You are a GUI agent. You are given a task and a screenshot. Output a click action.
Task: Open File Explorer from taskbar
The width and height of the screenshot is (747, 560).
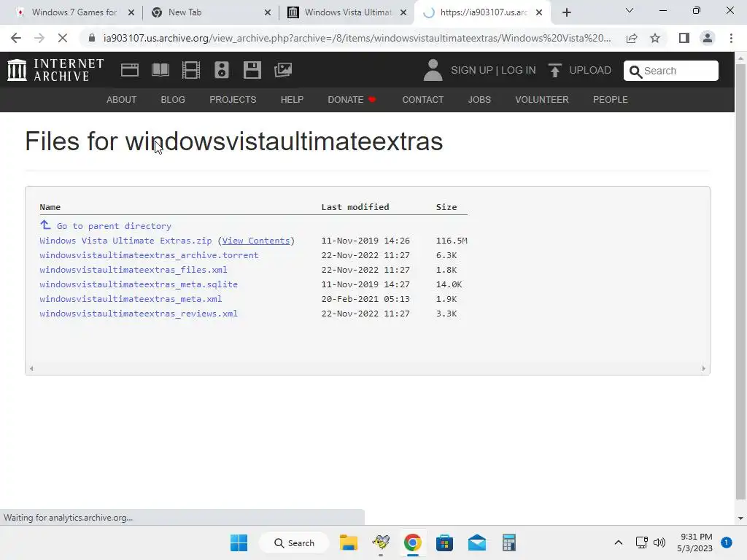coord(349,542)
